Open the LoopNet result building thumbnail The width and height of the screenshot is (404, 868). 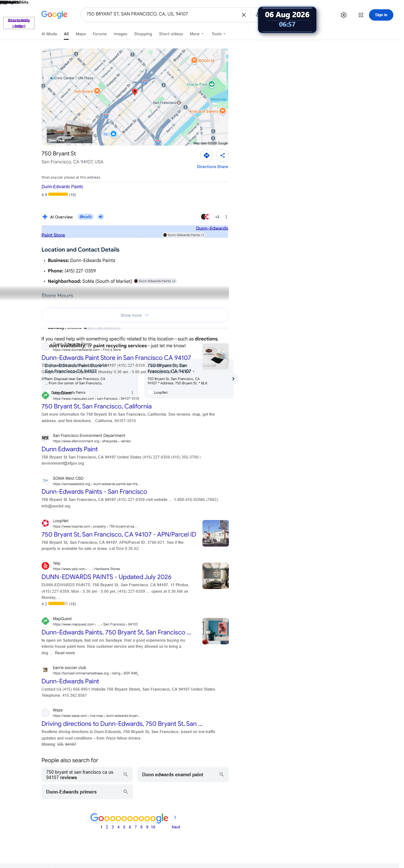click(x=216, y=533)
